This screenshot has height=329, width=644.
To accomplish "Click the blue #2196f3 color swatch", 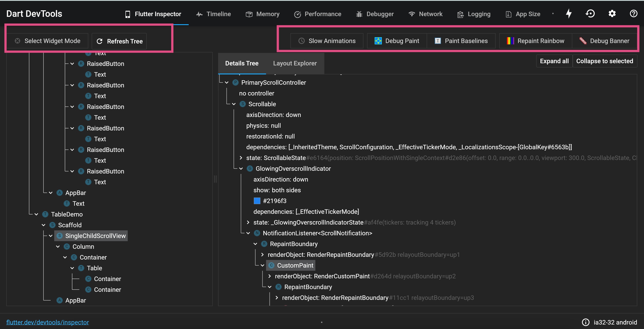I will tap(257, 201).
